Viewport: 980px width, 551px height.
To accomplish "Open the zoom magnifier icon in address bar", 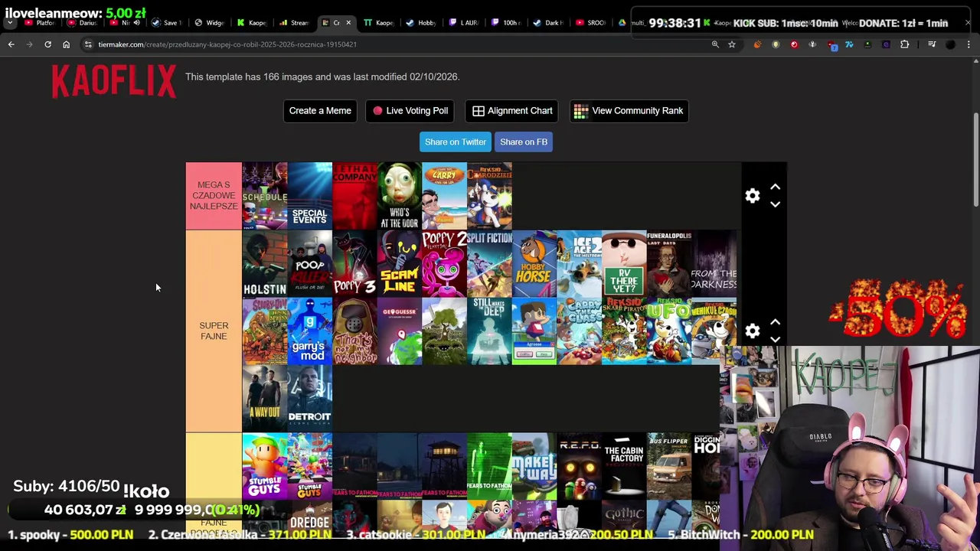I will pyautogui.click(x=715, y=44).
